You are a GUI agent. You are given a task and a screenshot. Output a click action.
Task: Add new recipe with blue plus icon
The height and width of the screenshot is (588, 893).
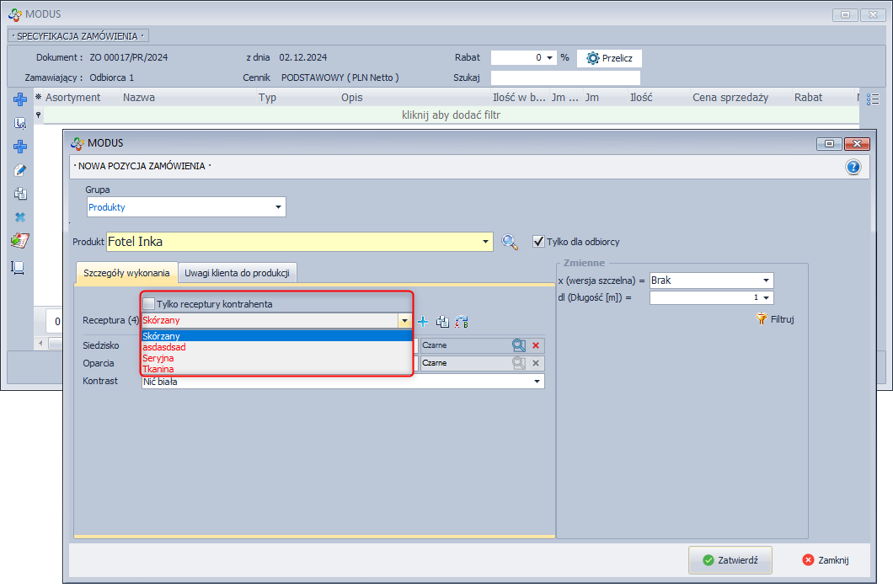[423, 321]
